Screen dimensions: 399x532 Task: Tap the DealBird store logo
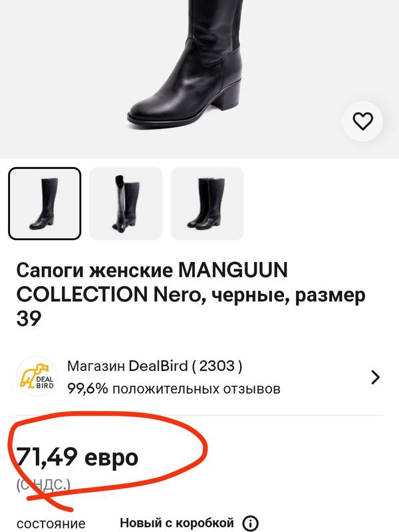coord(36,377)
